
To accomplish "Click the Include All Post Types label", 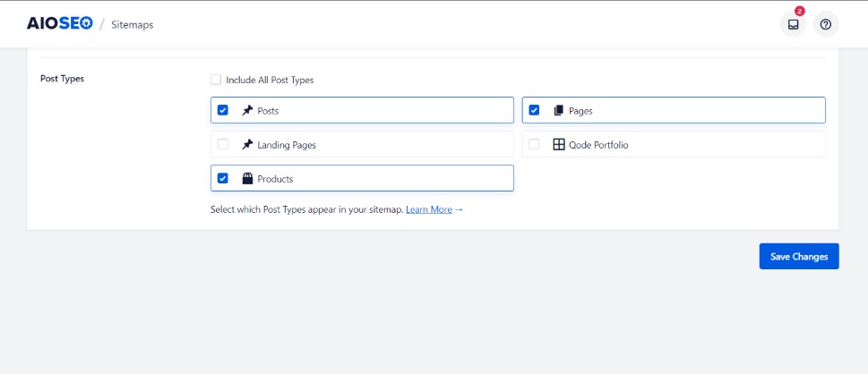I will pyautogui.click(x=270, y=80).
